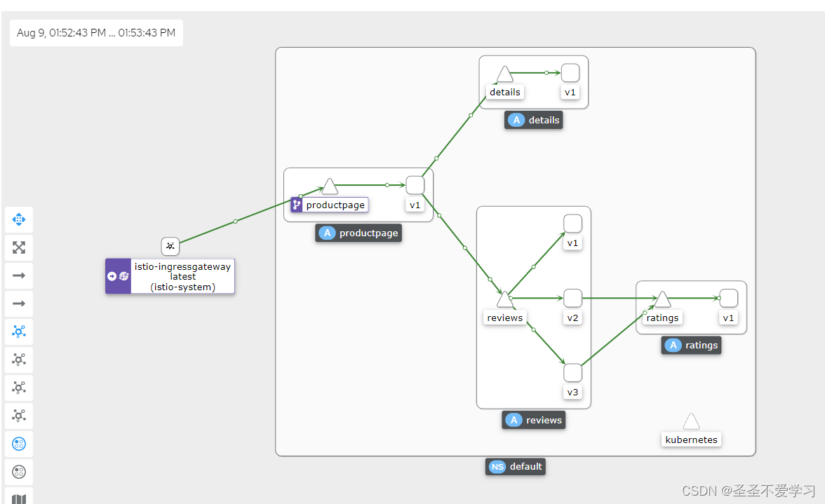The image size is (825, 504).
Task: Click the purple gateway badge on istio-ingressgateway label
Action: (x=118, y=276)
